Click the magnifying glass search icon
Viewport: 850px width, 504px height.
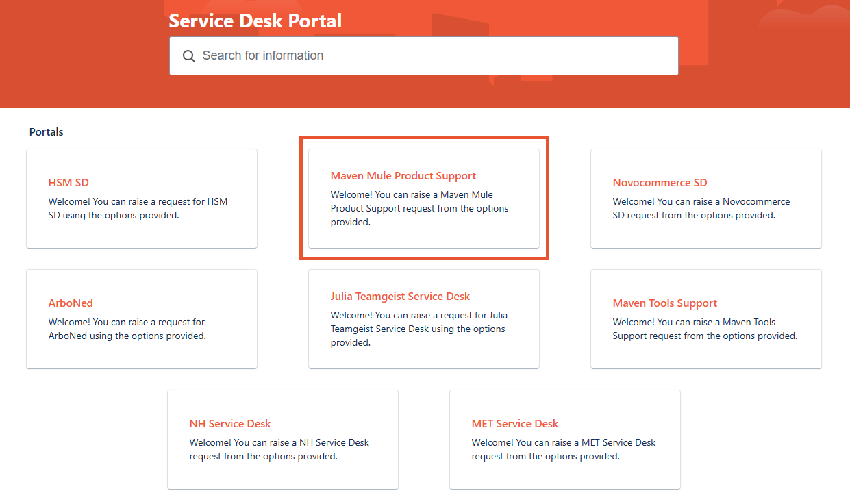click(189, 56)
